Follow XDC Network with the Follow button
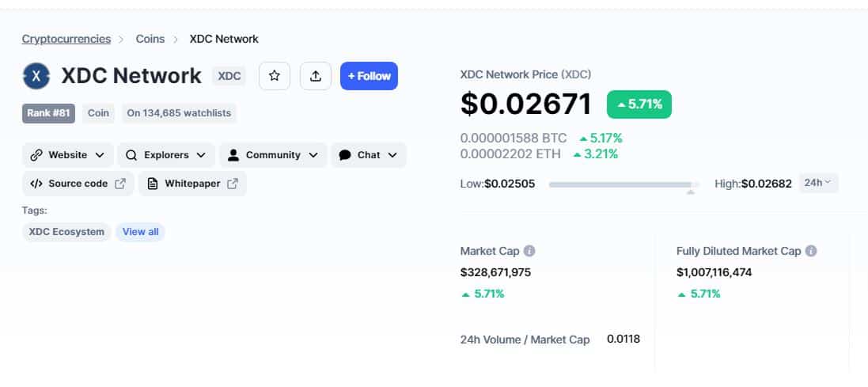 pos(370,76)
